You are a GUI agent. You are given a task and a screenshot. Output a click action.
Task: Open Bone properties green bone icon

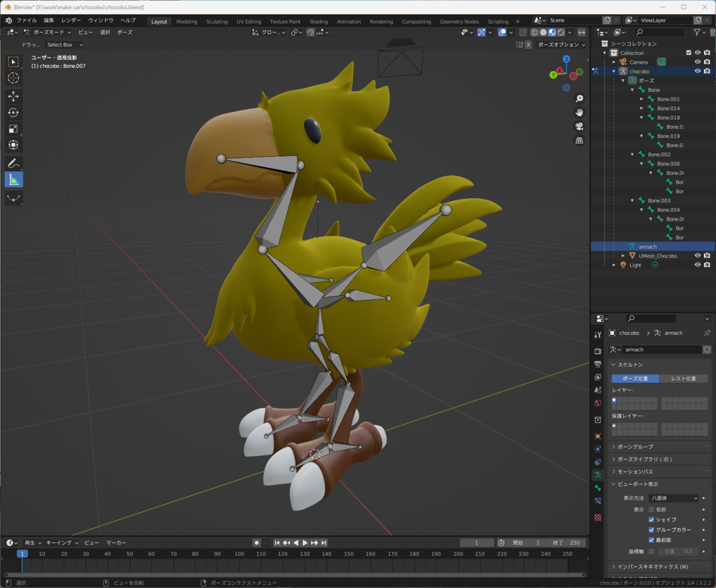pos(598,488)
